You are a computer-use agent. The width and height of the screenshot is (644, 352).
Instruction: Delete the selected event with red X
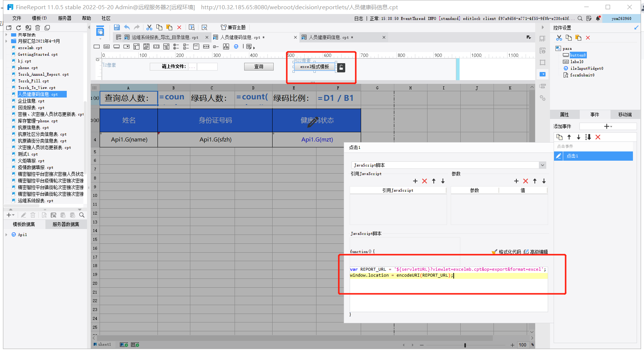pos(598,137)
